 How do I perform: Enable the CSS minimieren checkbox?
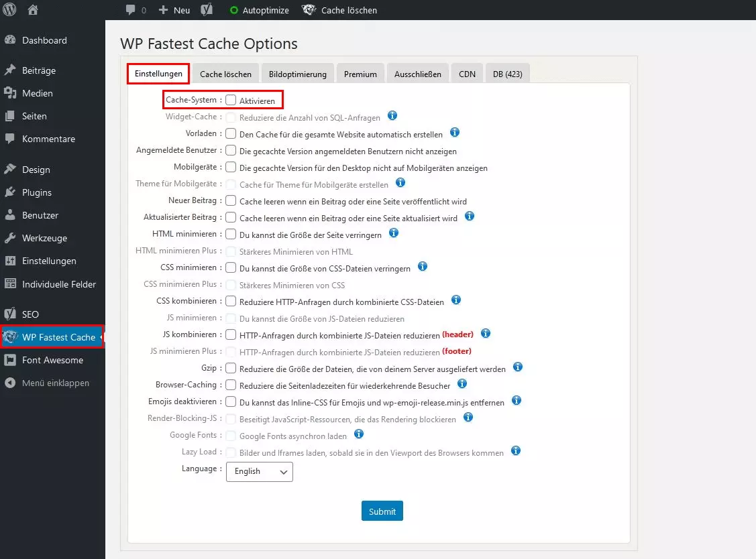[231, 267]
